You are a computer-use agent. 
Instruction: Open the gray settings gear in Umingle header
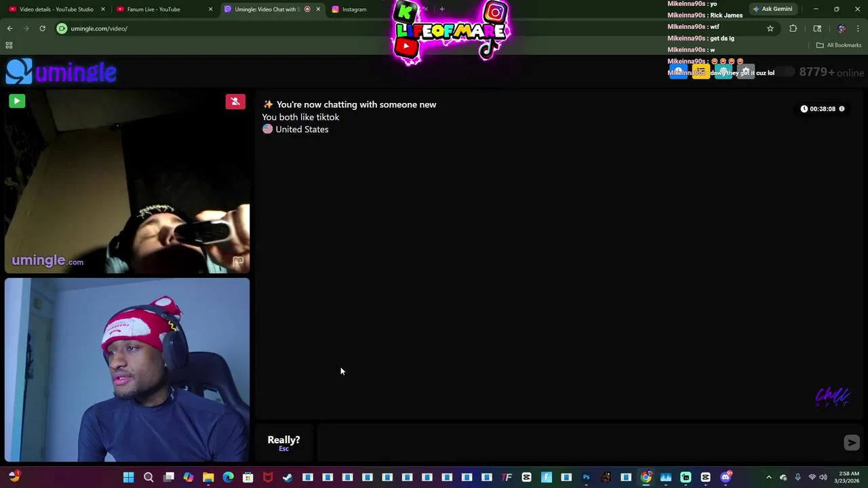[745, 73]
